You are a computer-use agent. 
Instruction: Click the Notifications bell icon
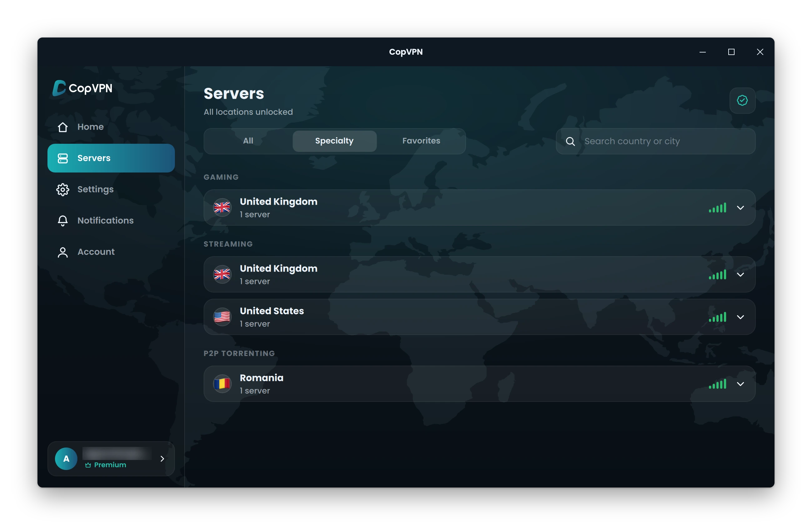[x=63, y=221]
